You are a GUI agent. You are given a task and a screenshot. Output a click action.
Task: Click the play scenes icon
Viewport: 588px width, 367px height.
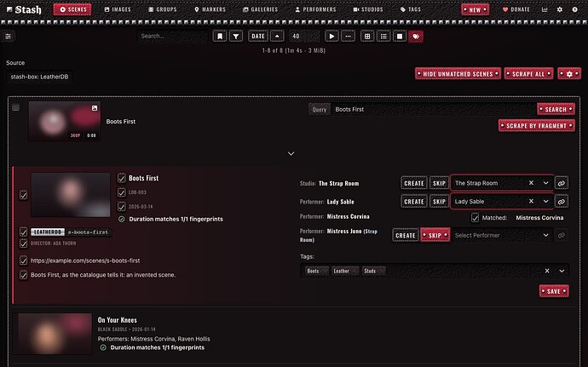[x=331, y=37]
